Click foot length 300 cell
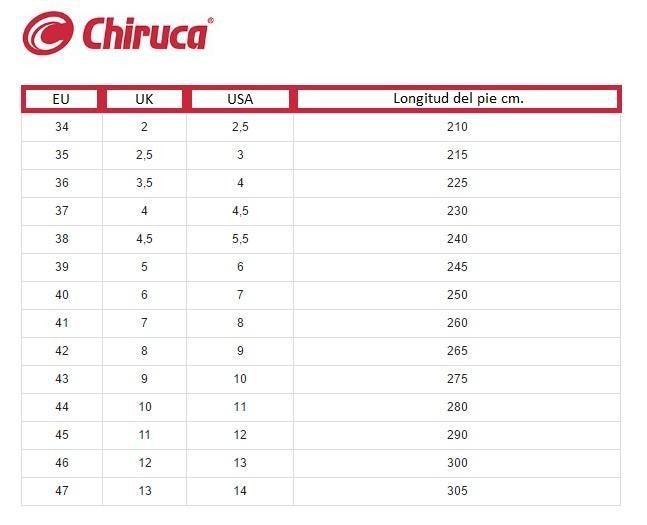The image size is (647, 525). click(457, 463)
